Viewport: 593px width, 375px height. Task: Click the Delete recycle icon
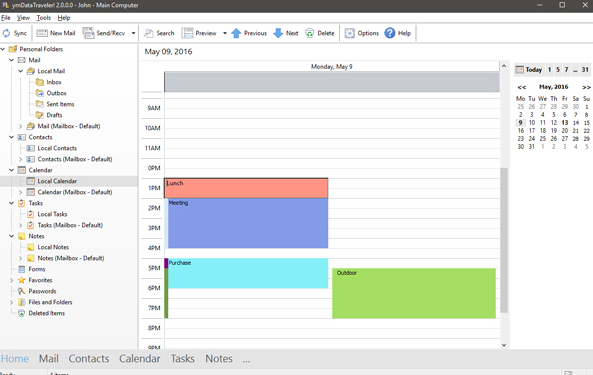click(309, 33)
